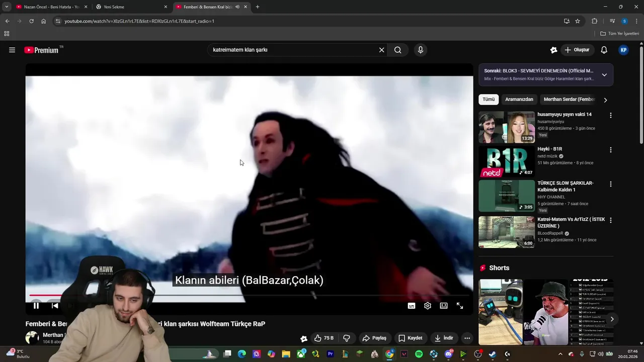Click the Ask sparkle button beside like
This screenshot has width=644, height=362.
[x=303, y=338]
